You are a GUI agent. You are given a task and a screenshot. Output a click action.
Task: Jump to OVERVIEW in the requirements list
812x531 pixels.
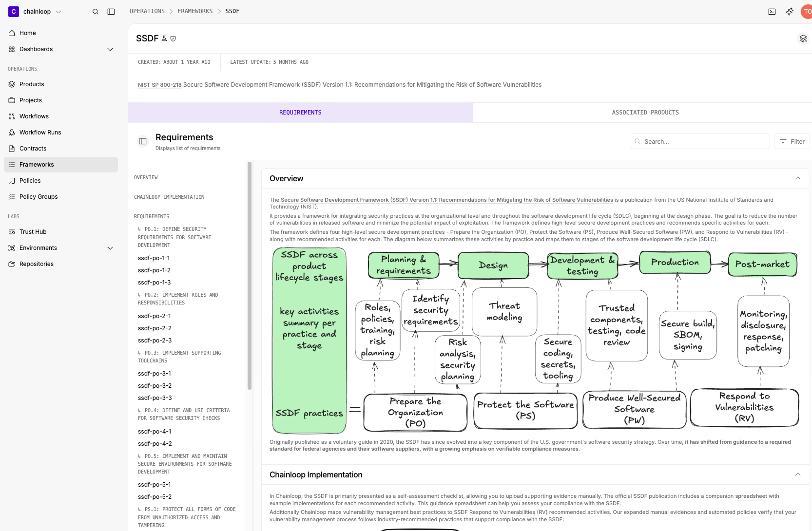point(146,178)
